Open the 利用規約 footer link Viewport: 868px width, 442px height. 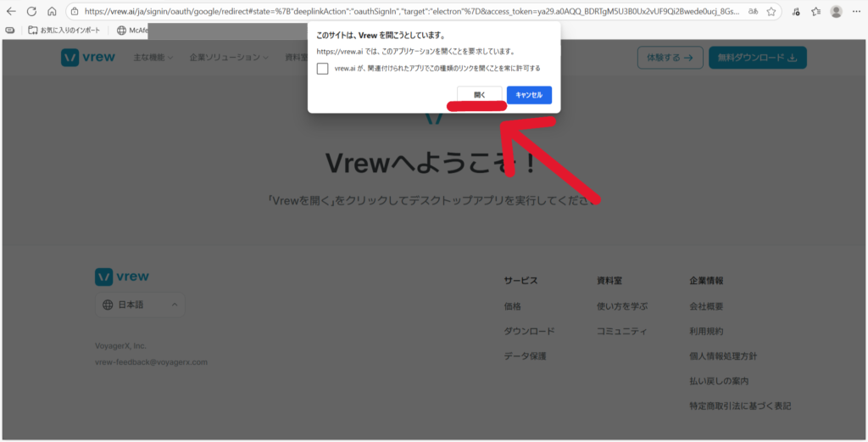[x=706, y=331]
